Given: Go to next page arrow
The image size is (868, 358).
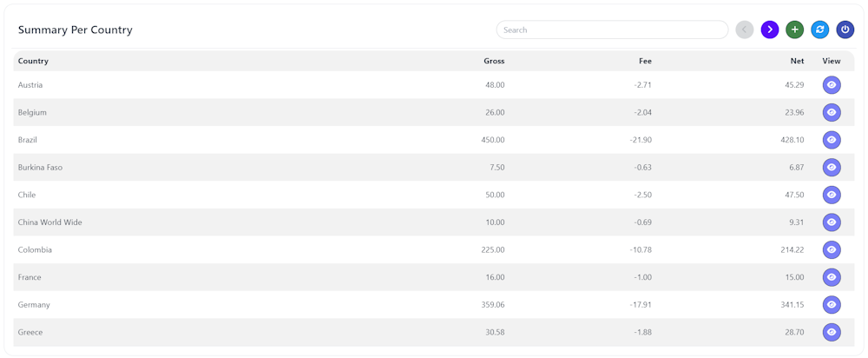Looking at the screenshot, I should [x=769, y=30].
